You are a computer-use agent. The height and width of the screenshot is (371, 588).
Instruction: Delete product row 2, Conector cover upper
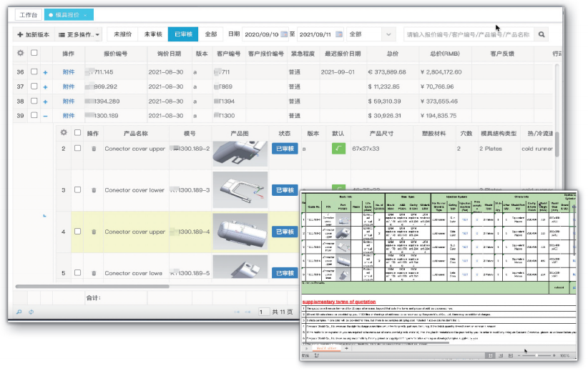click(94, 149)
